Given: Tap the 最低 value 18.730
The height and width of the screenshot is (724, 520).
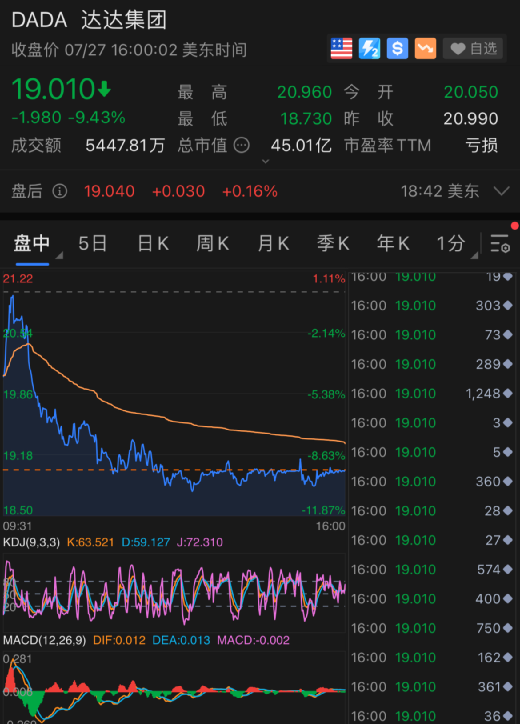Looking at the screenshot, I should click(x=306, y=119).
